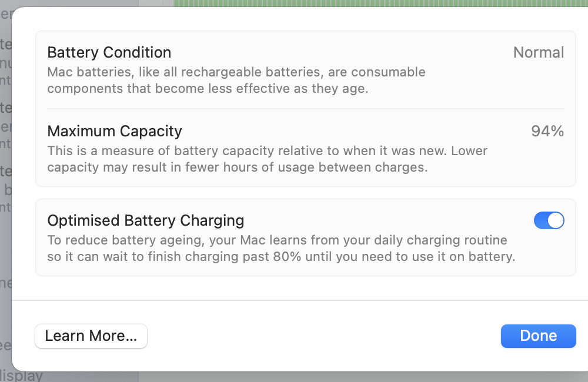Click empty footer space between the buttons
The image size is (588, 382).
coord(323,336)
